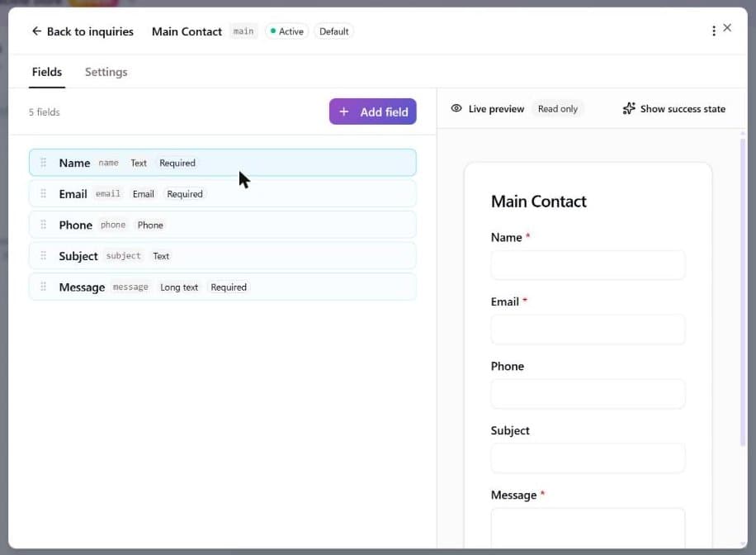Click the Text type tag on Name row
This screenshot has height=555, width=756.
tap(139, 164)
